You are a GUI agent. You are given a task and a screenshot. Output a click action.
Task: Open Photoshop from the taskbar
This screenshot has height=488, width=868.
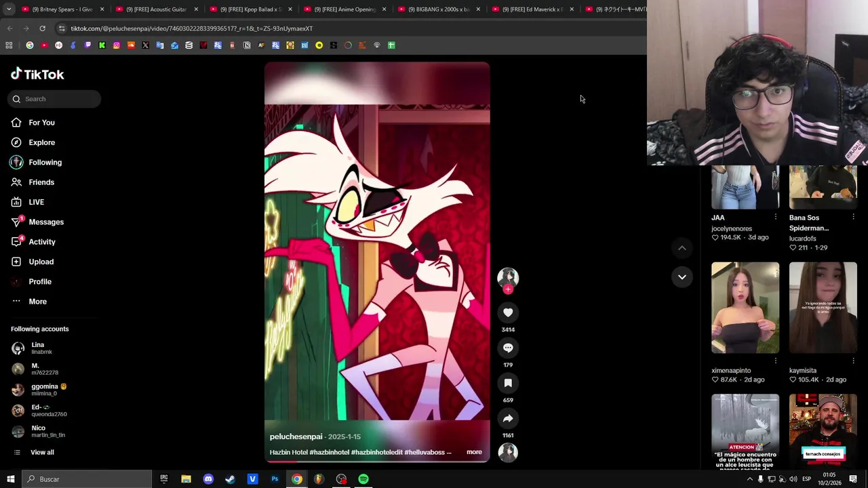coord(275,479)
